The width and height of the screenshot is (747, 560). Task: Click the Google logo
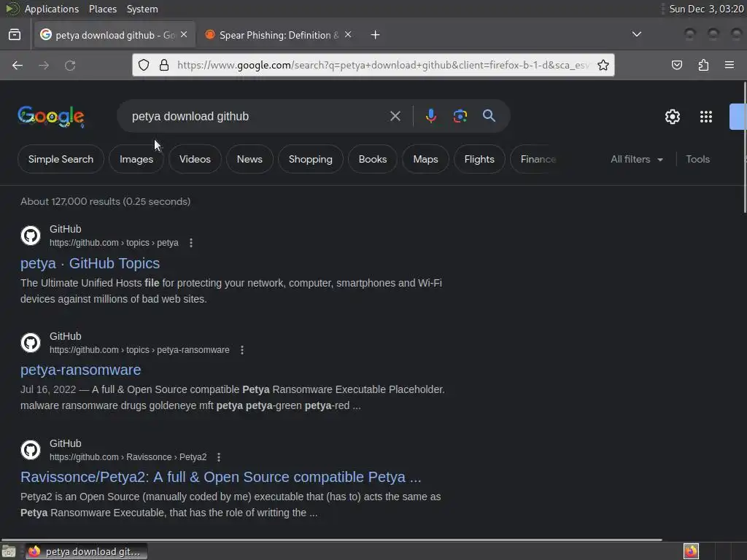(x=51, y=117)
